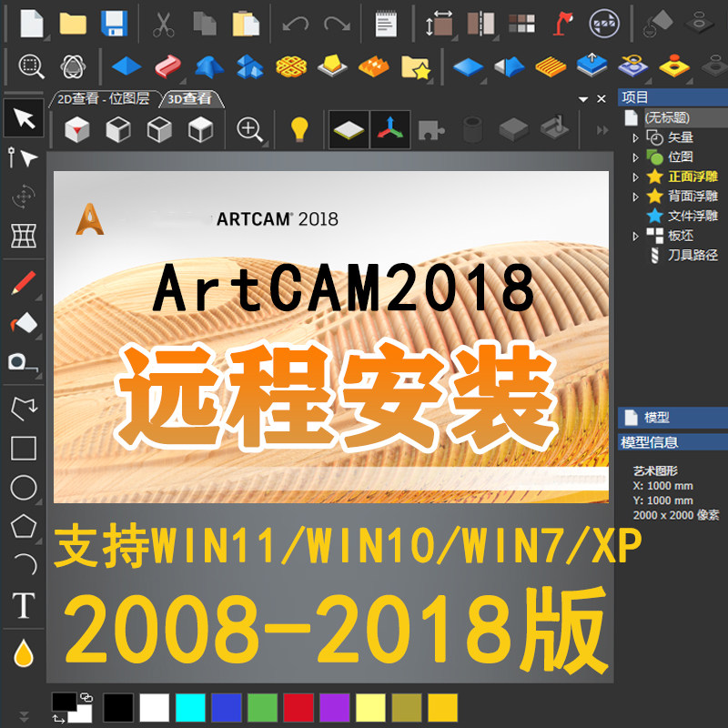This screenshot has width=728, height=728.
Task: Pick the yellow droplet smudge tool
Action: tap(24, 652)
